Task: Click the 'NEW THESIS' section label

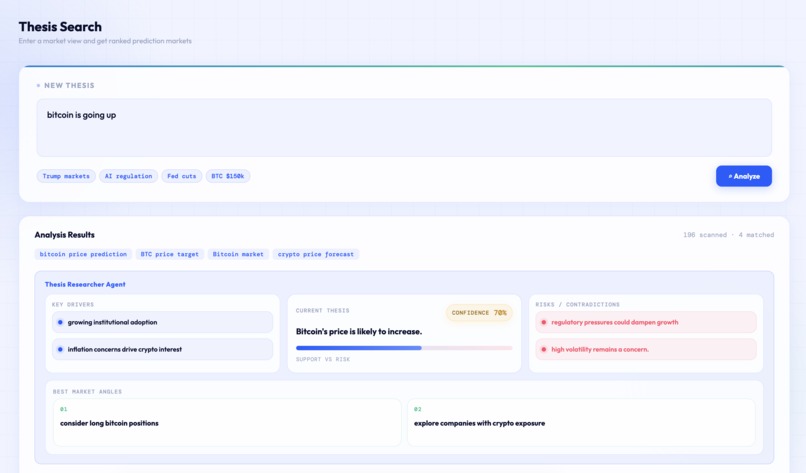Action: pos(69,85)
